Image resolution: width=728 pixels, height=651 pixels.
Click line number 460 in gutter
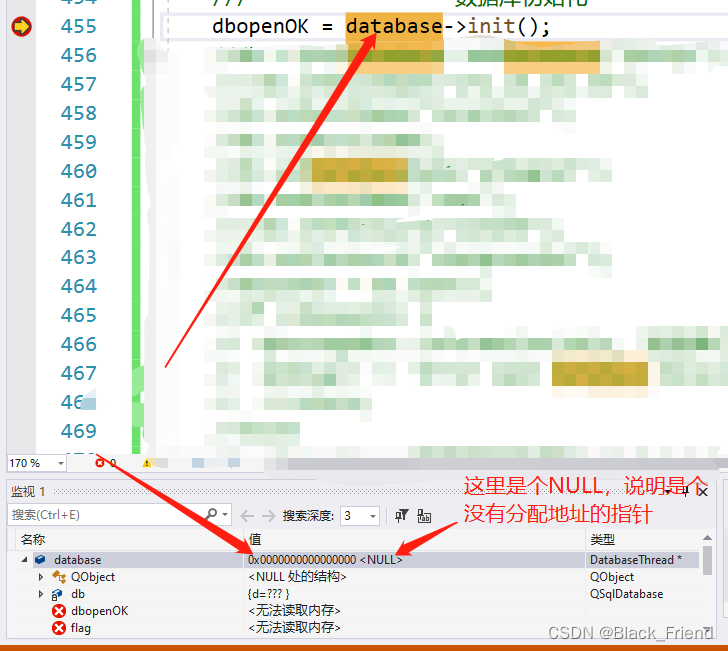pyautogui.click(x=78, y=171)
